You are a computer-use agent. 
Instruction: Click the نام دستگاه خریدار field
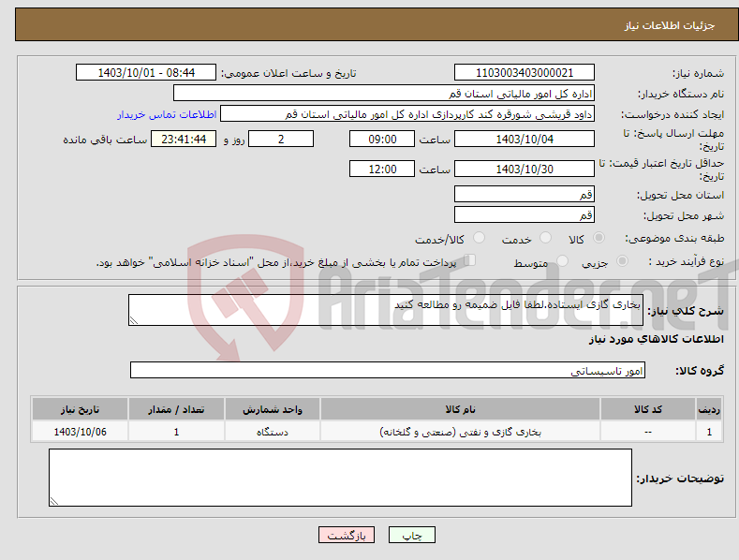384,94
